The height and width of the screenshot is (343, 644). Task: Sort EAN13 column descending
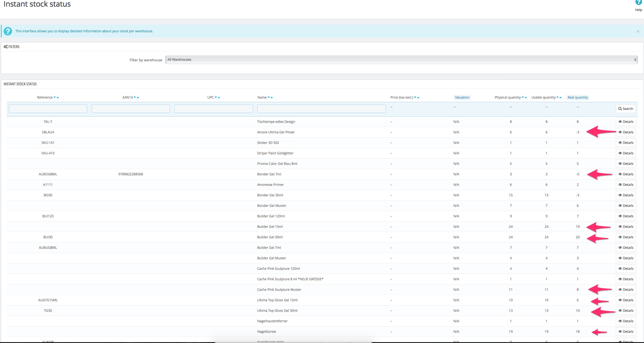point(135,97)
